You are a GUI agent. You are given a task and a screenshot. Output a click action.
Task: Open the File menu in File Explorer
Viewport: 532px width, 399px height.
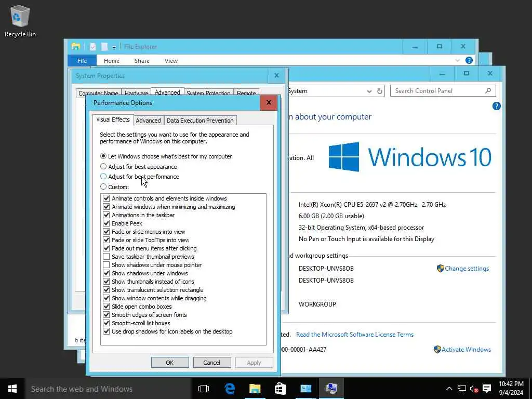[x=82, y=60]
